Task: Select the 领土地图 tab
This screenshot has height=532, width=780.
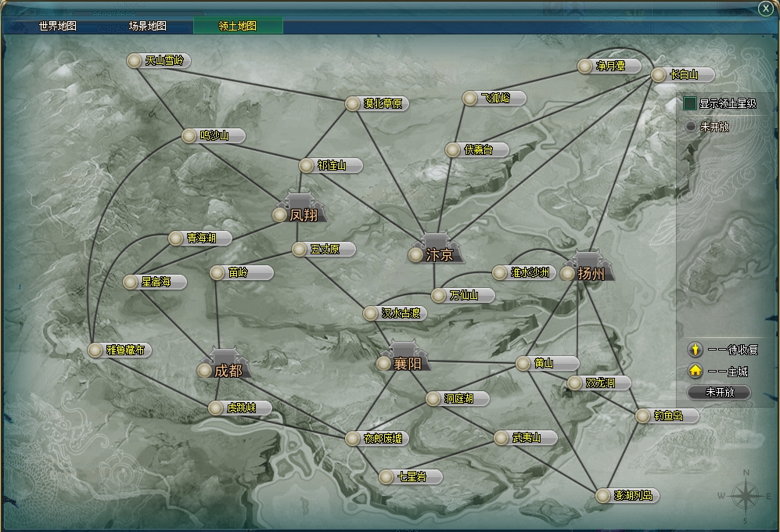Action: (238, 26)
